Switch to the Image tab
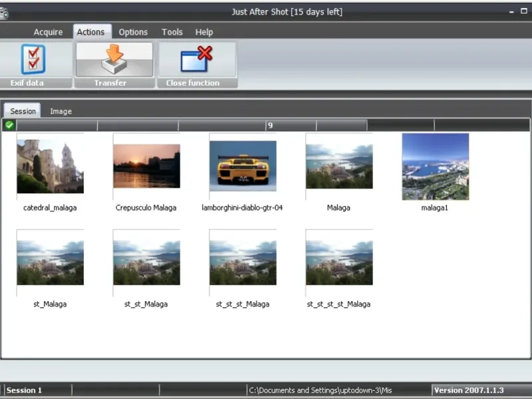The image size is (532, 399). tap(61, 111)
